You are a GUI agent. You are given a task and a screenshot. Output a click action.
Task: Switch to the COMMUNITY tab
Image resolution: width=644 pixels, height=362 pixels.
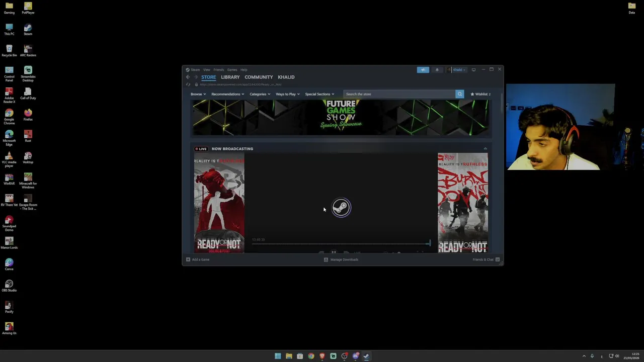[x=259, y=77]
